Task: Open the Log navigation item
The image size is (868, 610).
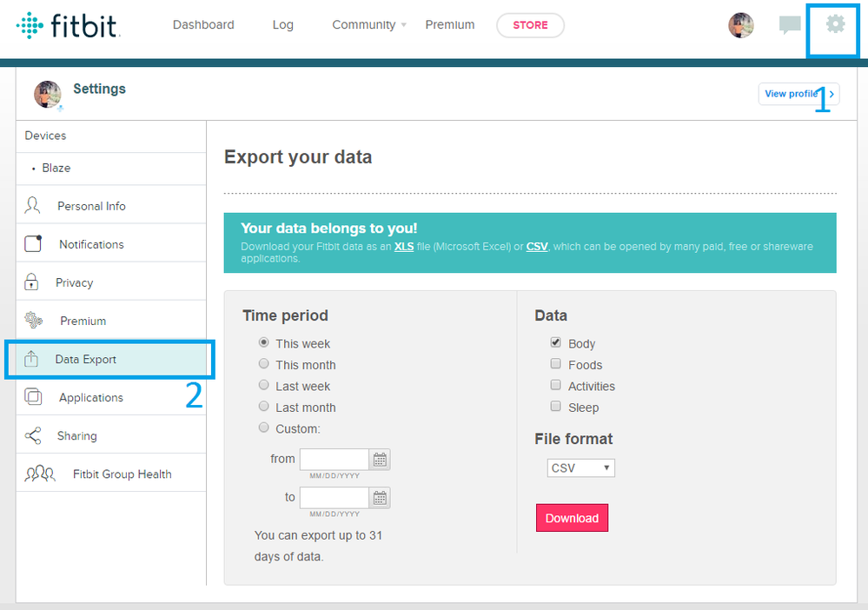Action: 283,25
